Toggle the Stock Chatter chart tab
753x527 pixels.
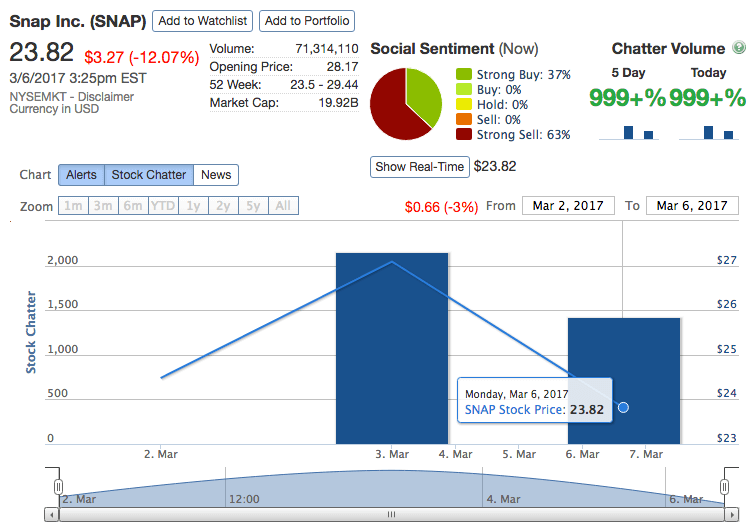click(149, 175)
